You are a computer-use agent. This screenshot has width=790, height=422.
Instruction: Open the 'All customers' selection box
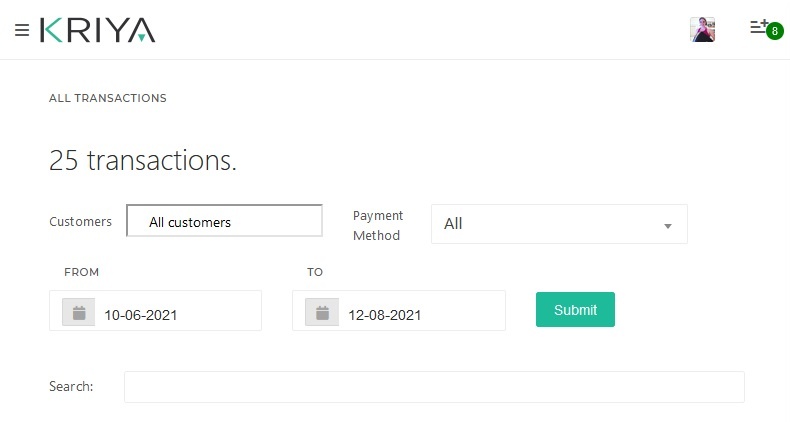point(224,221)
